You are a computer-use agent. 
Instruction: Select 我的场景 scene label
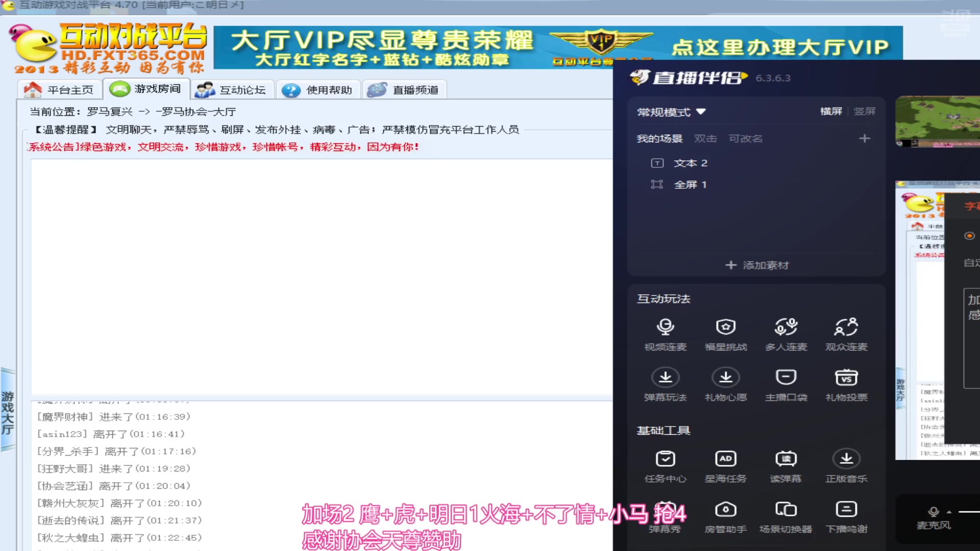click(x=659, y=138)
